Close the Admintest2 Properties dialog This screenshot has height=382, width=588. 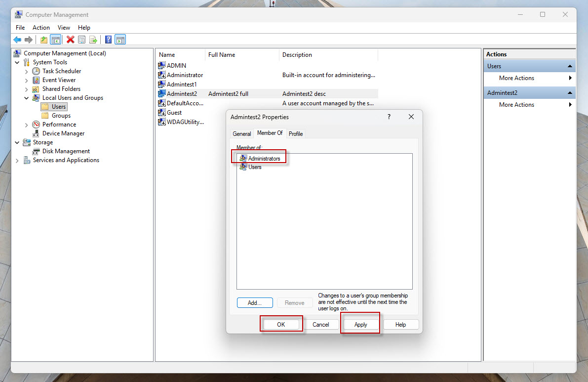(x=411, y=117)
